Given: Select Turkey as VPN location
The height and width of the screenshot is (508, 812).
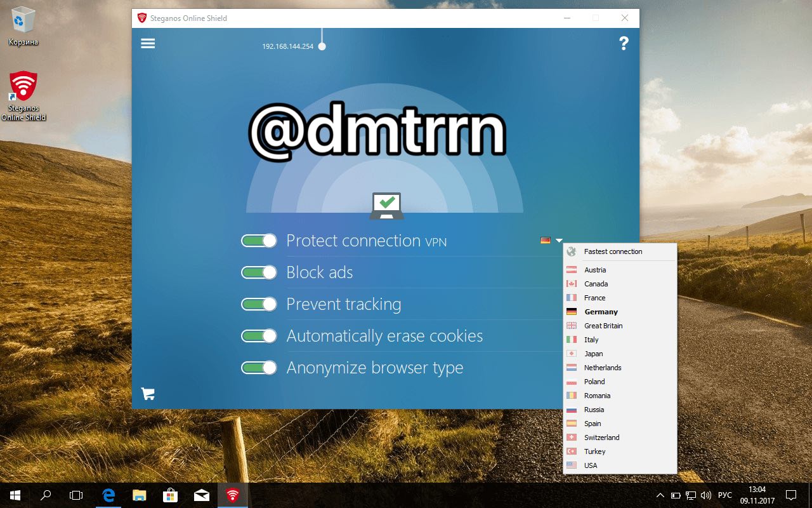Looking at the screenshot, I should [x=620, y=451].
